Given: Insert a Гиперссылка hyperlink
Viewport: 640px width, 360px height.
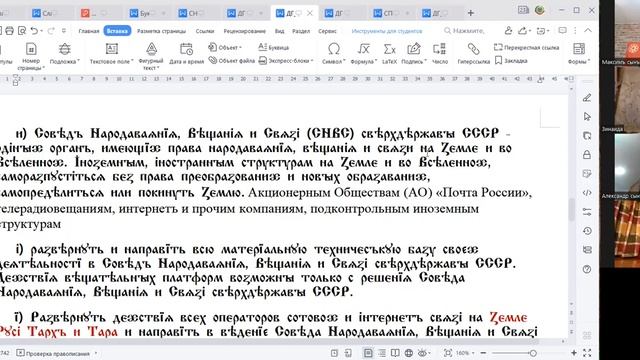Looking at the screenshot, I should (x=473, y=53).
